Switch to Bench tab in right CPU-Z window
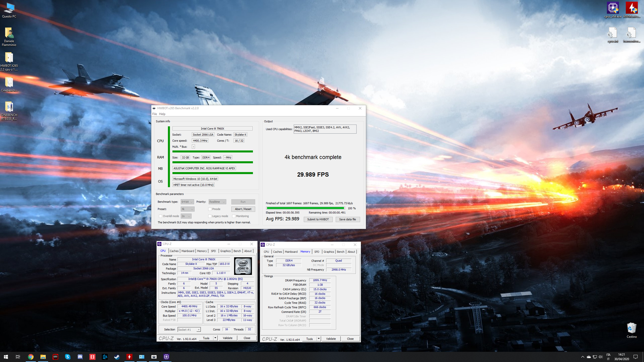 tap(340, 252)
